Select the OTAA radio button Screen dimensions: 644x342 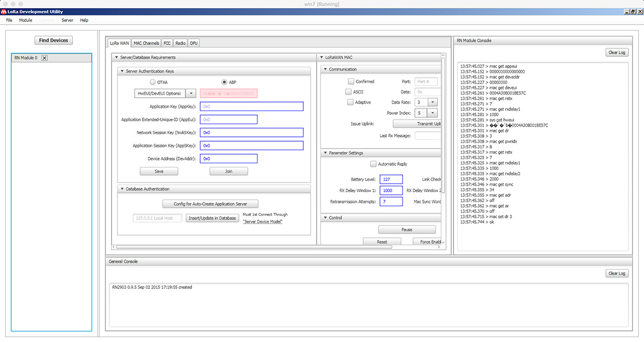coord(153,82)
